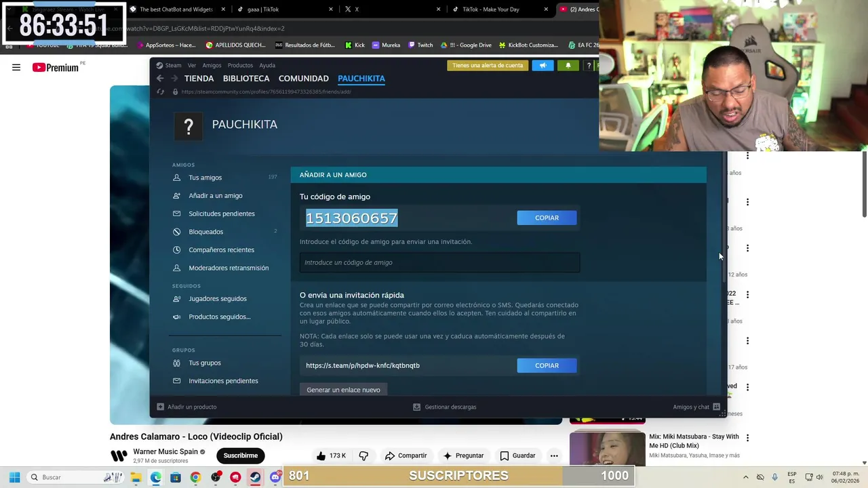
Task: Copy the friend code 1513060657
Action: click(547, 218)
